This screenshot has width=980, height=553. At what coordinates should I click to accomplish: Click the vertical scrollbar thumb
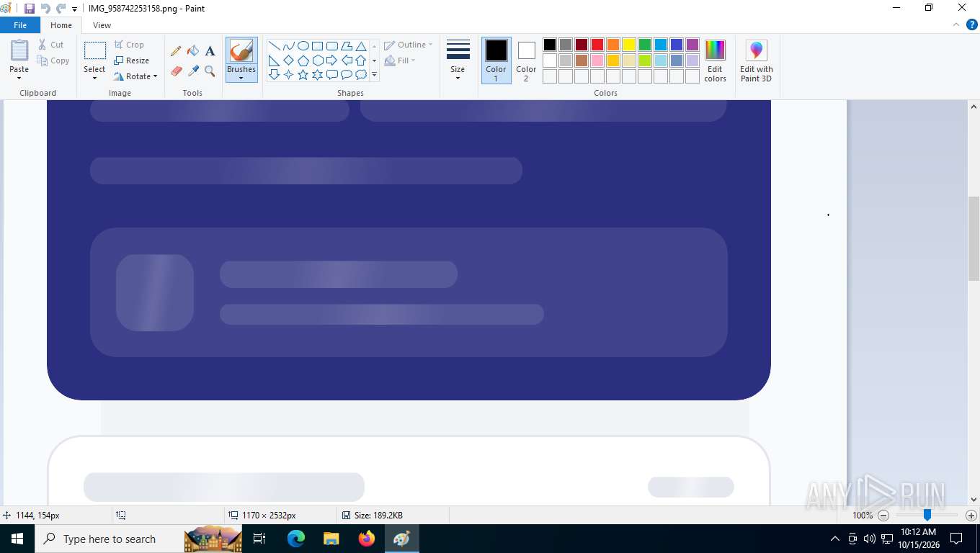974,239
